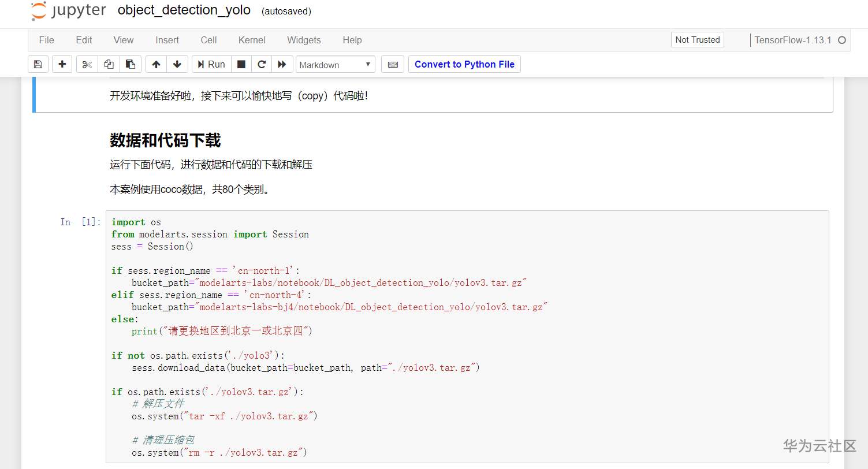Interrupt the kernel with stop icon

point(241,64)
